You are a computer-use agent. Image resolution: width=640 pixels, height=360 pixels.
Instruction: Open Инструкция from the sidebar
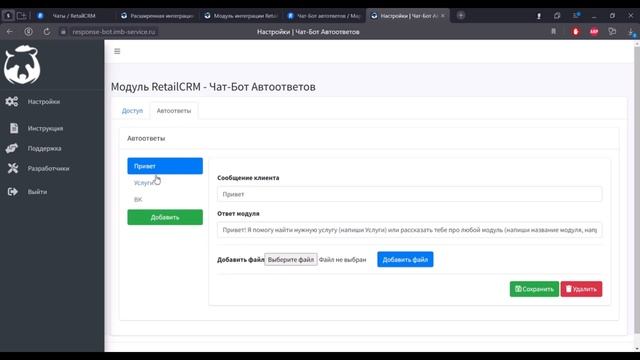[45, 128]
